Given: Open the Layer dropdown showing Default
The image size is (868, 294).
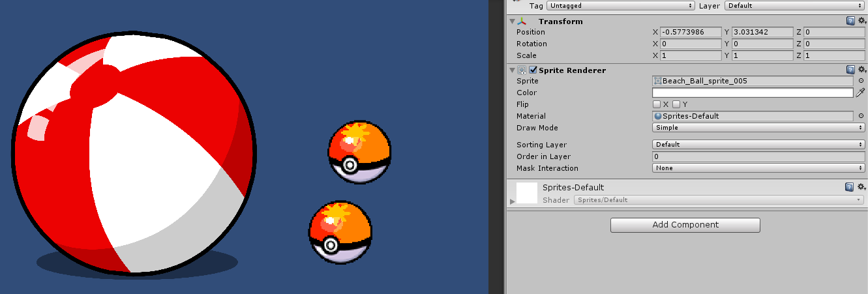Looking at the screenshot, I should pyautogui.click(x=794, y=5).
